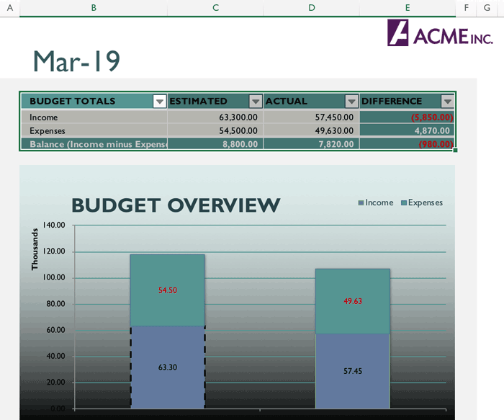The image size is (504, 420).
Task: Open the BUDGET TOTALS filter dropdown
Action: 160,102
